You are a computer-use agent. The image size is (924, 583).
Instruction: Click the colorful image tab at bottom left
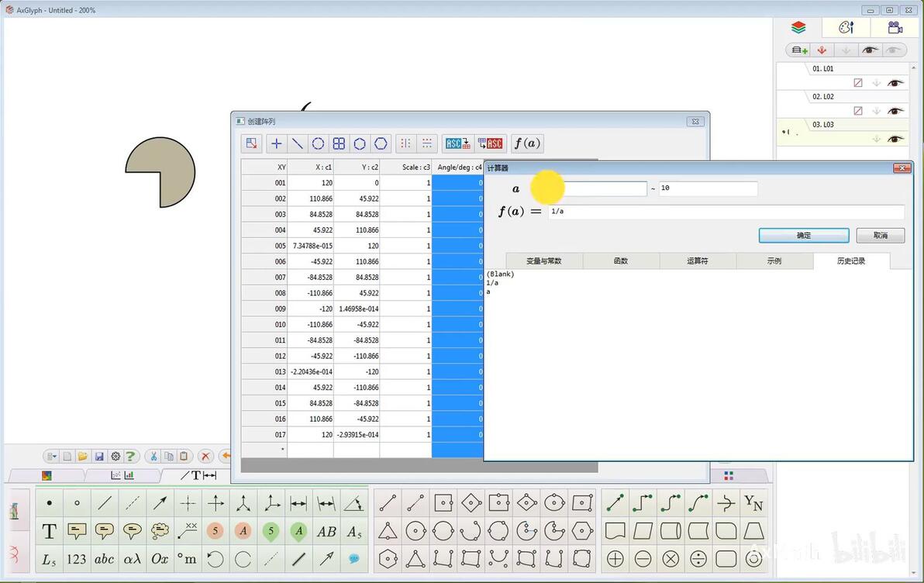pyautogui.click(x=47, y=475)
